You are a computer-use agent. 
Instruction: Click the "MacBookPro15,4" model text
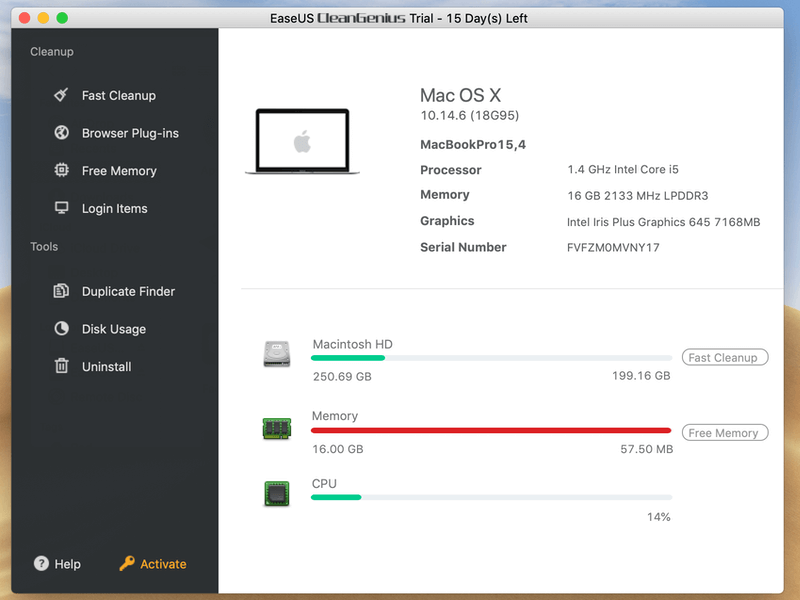(473, 145)
